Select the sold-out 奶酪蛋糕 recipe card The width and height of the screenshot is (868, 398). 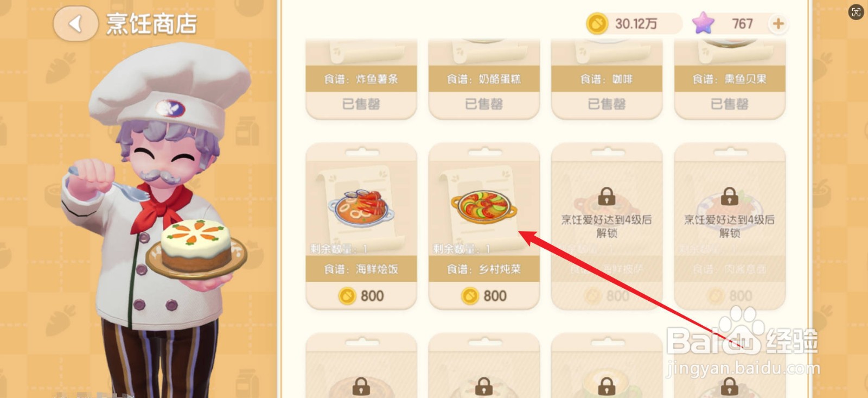point(484,79)
